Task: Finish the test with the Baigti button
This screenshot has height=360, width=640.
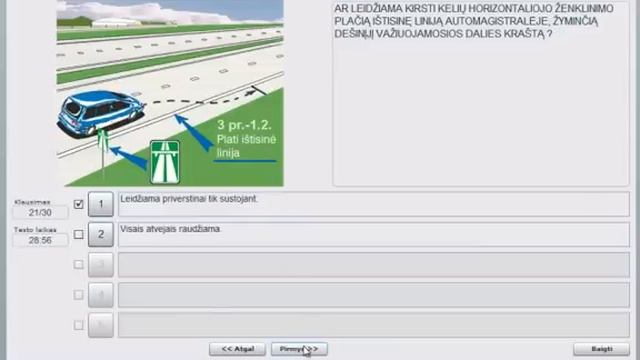Action: (x=601, y=349)
